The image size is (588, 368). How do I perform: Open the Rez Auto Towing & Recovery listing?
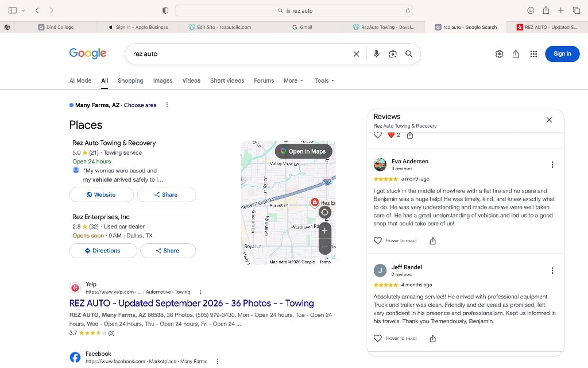point(114,143)
